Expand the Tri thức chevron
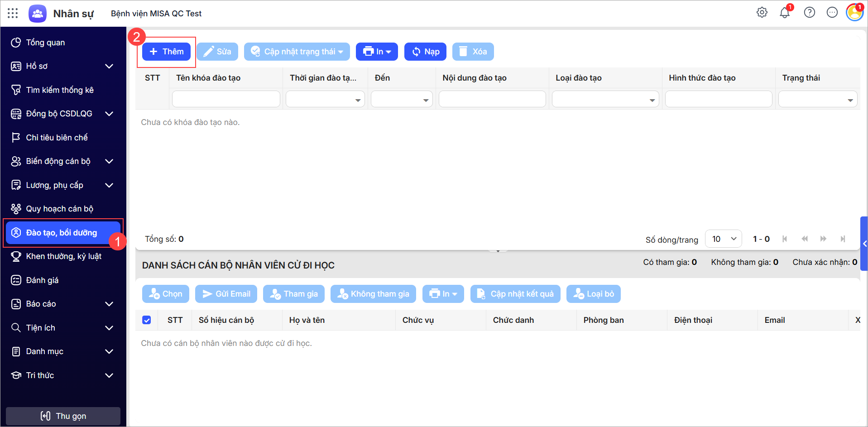868x427 pixels. pos(109,375)
